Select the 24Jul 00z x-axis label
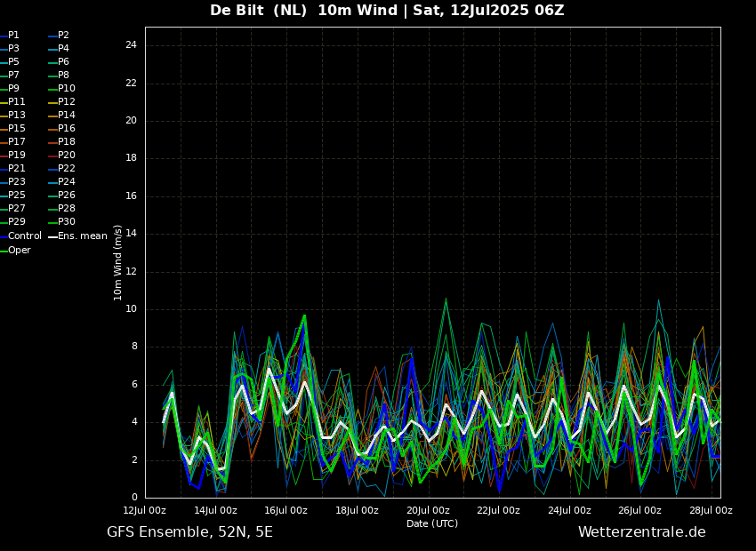Image resolution: width=756 pixels, height=551 pixels. [x=569, y=510]
